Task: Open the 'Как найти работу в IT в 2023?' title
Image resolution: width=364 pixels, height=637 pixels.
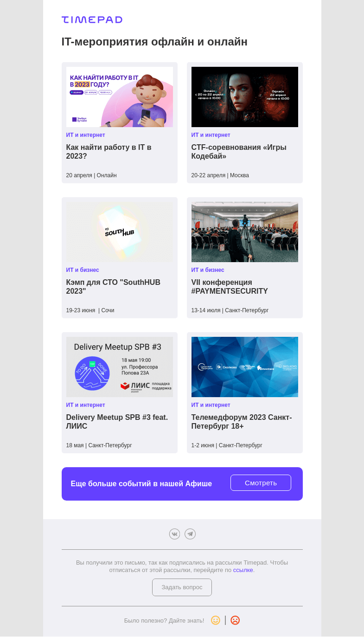Action: (109, 152)
